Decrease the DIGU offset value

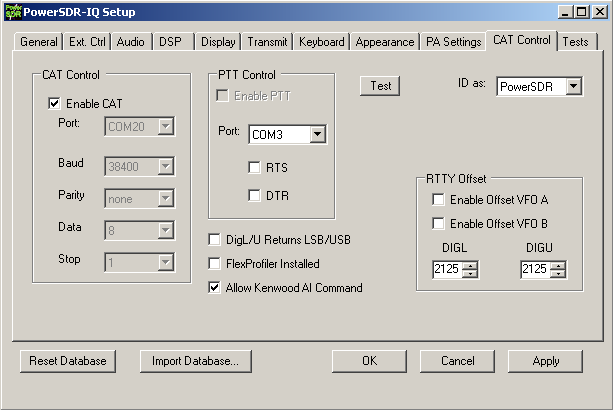558,273
